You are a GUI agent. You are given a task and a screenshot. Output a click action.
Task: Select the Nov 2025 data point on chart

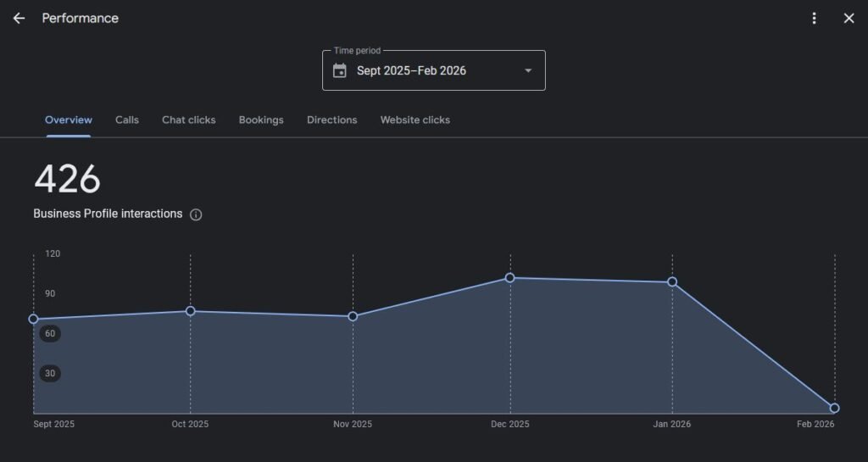pyautogui.click(x=353, y=316)
